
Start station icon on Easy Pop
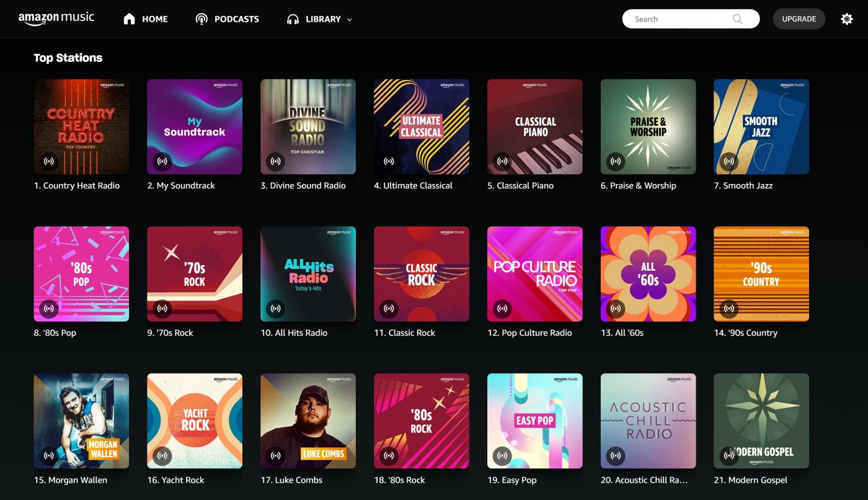click(x=502, y=455)
